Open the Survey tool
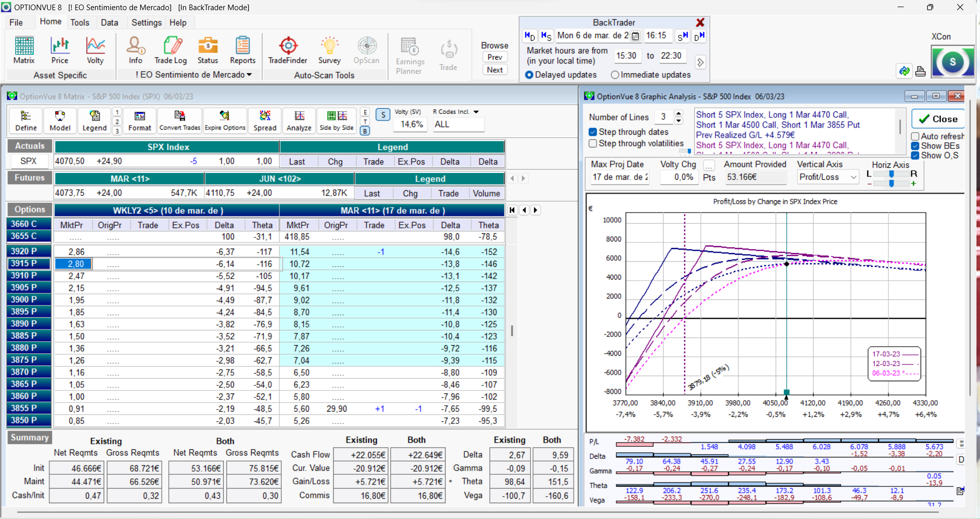The height and width of the screenshot is (519, 980). coord(330,50)
